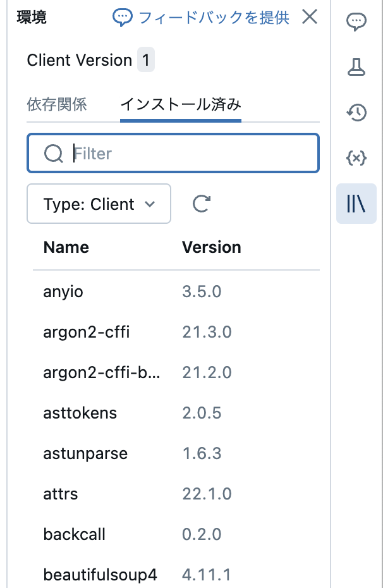Refresh the installed package list
This screenshot has height=588, width=383.
201,204
